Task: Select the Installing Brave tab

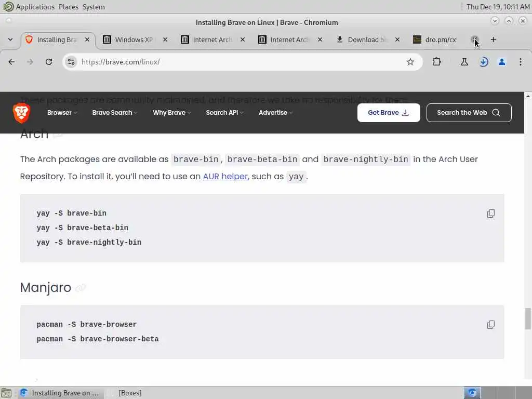Action: pos(56,39)
